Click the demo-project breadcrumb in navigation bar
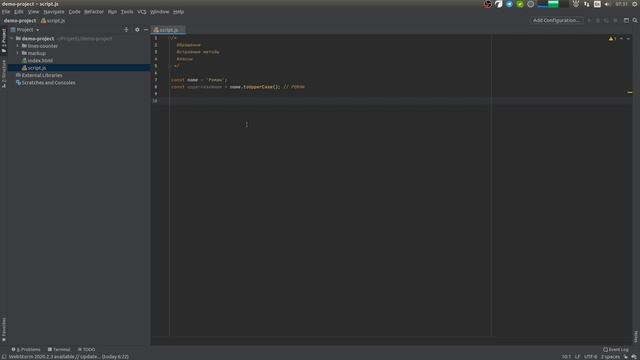The image size is (640, 360). pos(20,20)
